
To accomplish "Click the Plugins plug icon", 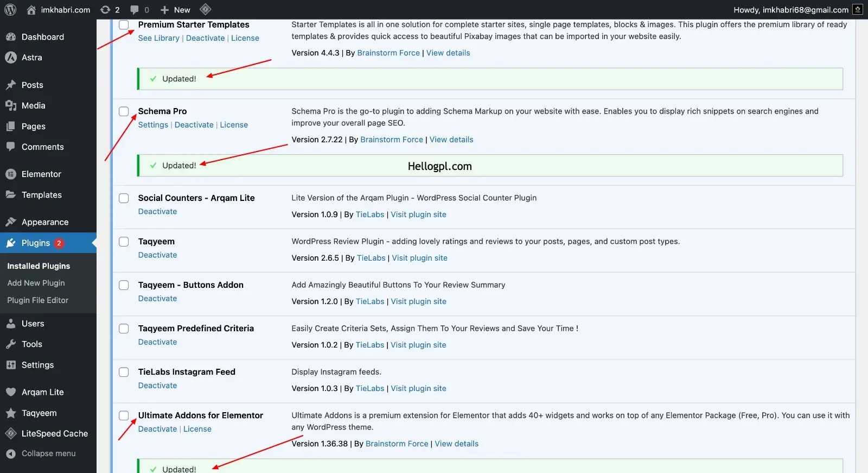I will click(11, 243).
